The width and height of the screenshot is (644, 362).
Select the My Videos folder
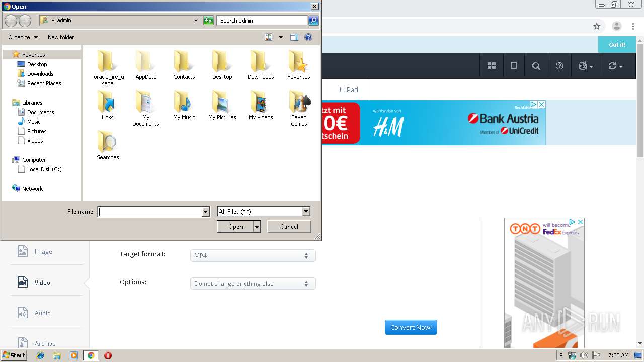tap(261, 106)
